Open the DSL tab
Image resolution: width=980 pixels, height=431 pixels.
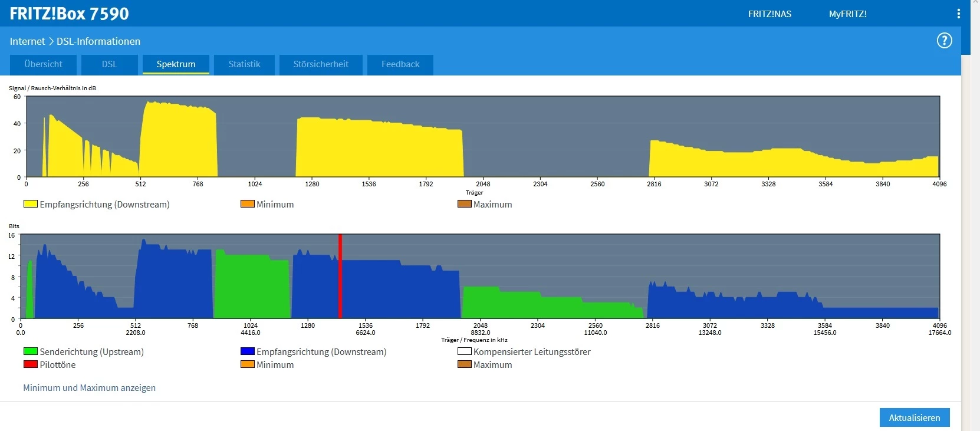click(x=109, y=64)
